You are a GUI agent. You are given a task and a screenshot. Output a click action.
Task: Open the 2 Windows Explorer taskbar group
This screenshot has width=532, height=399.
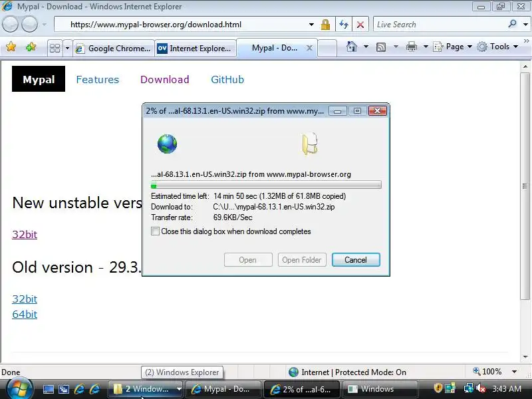[146, 389]
